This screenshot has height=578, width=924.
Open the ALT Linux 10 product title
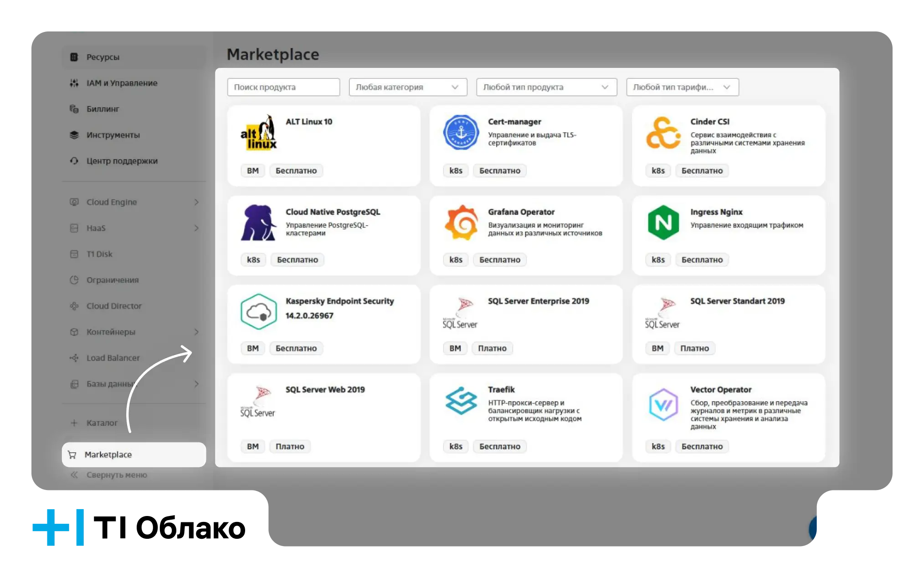(x=309, y=122)
